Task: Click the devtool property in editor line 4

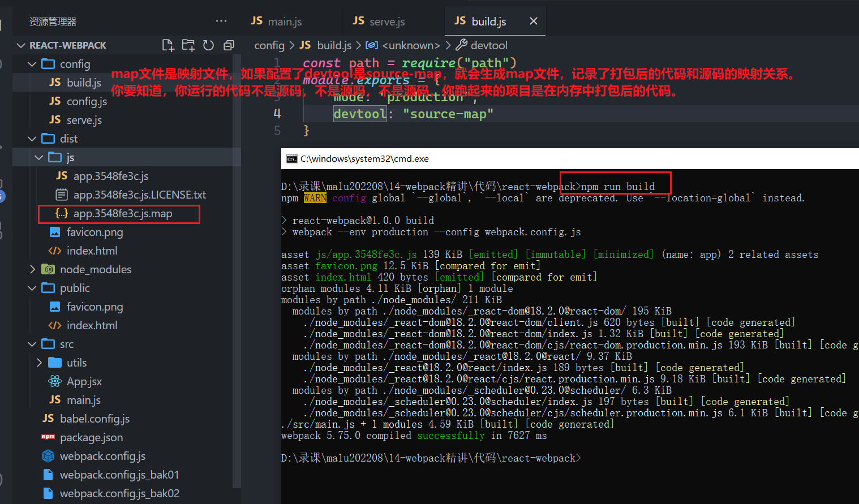Action: click(x=360, y=114)
